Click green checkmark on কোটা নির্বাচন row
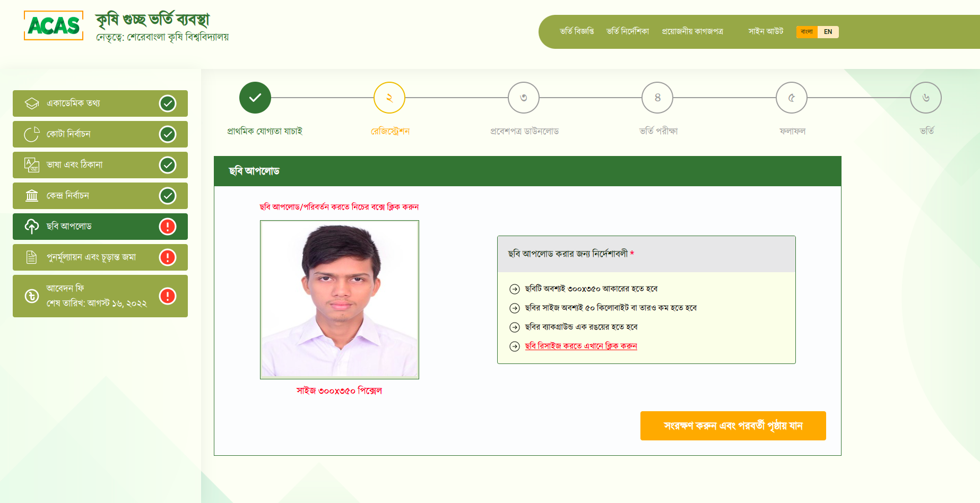Viewport: 980px width, 503px height. [x=168, y=134]
